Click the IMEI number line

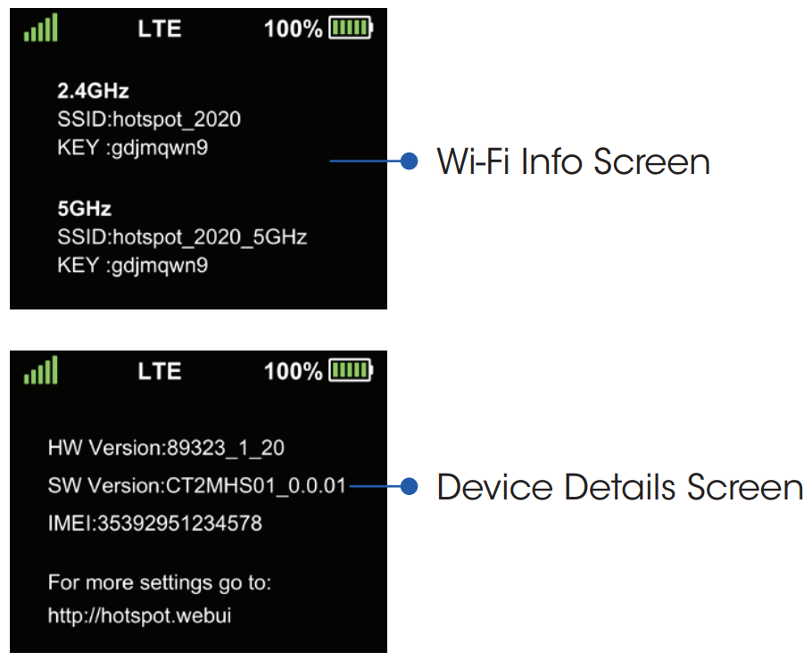pyautogui.click(x=155, y=524)
